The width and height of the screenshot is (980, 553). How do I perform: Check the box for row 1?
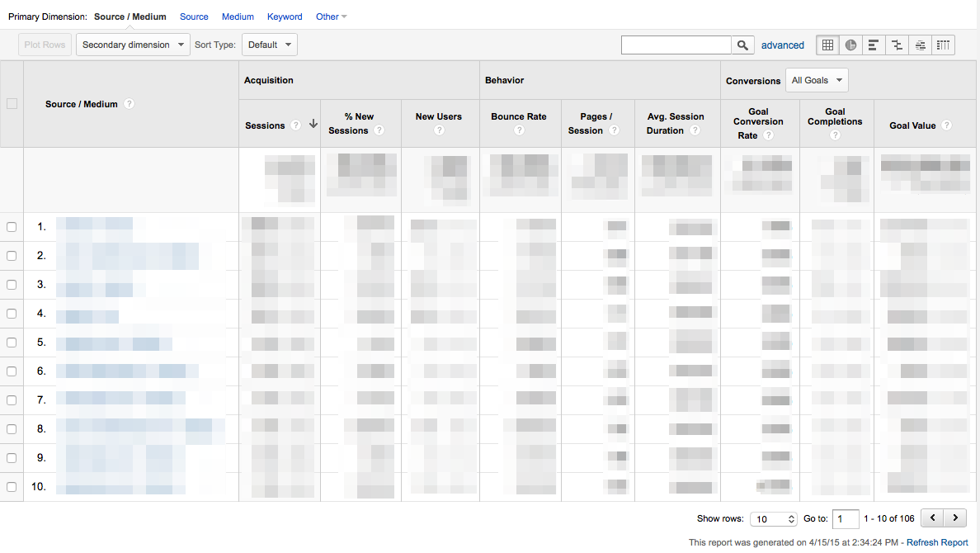pos(12,227)
